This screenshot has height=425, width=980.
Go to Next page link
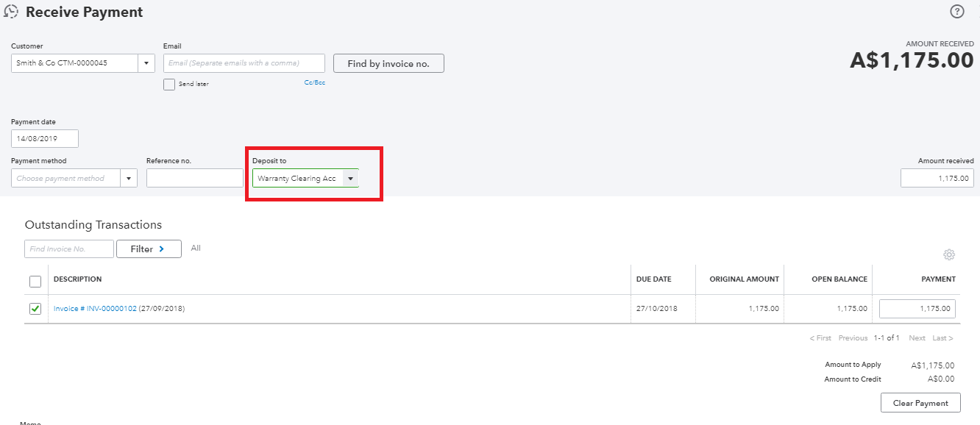pos(917,338)
